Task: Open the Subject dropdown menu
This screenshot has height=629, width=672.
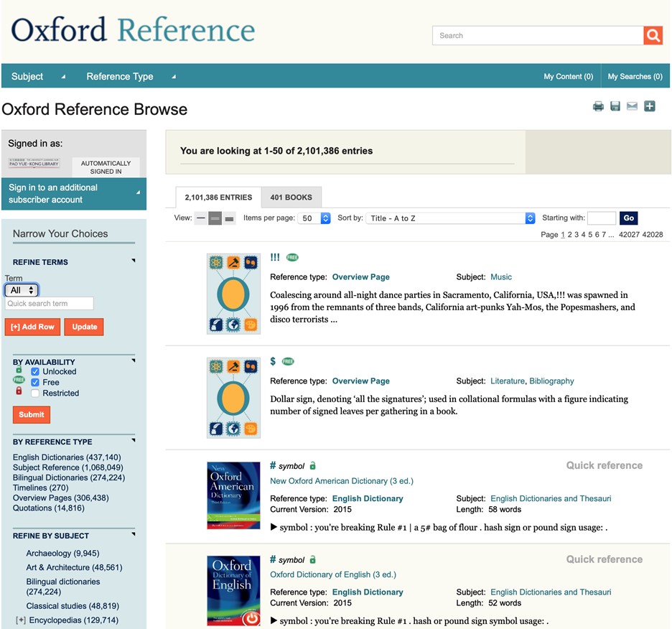Action: click(39, 76)
